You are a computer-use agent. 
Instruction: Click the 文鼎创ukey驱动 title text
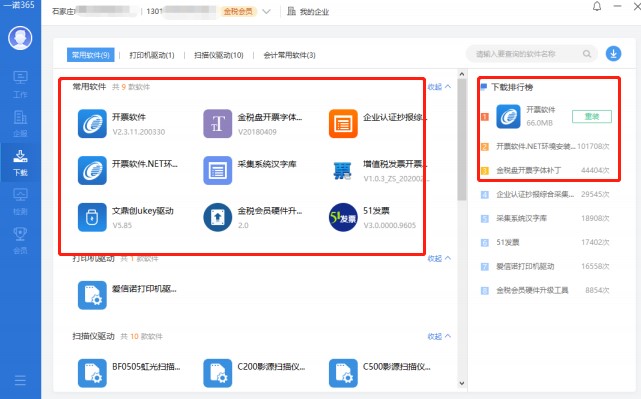[x=143, y=211]
